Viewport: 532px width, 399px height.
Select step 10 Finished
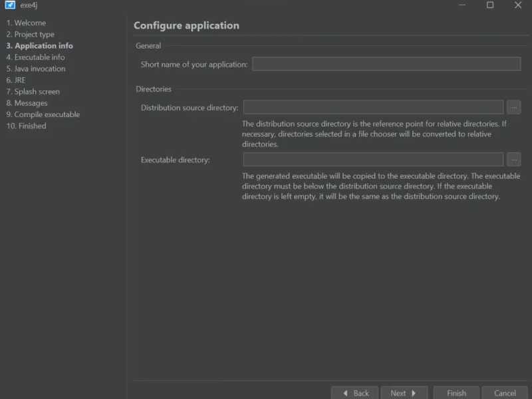click(x=26, y=126)
